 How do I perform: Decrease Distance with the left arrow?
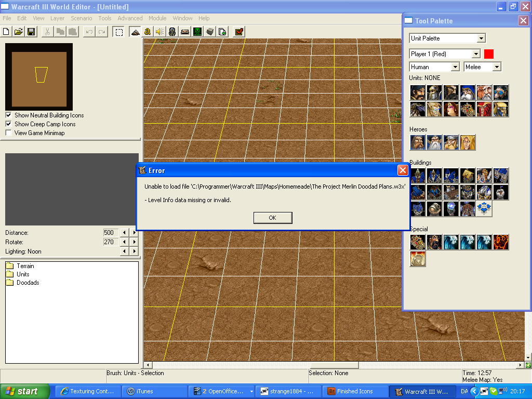coord(125,233)
